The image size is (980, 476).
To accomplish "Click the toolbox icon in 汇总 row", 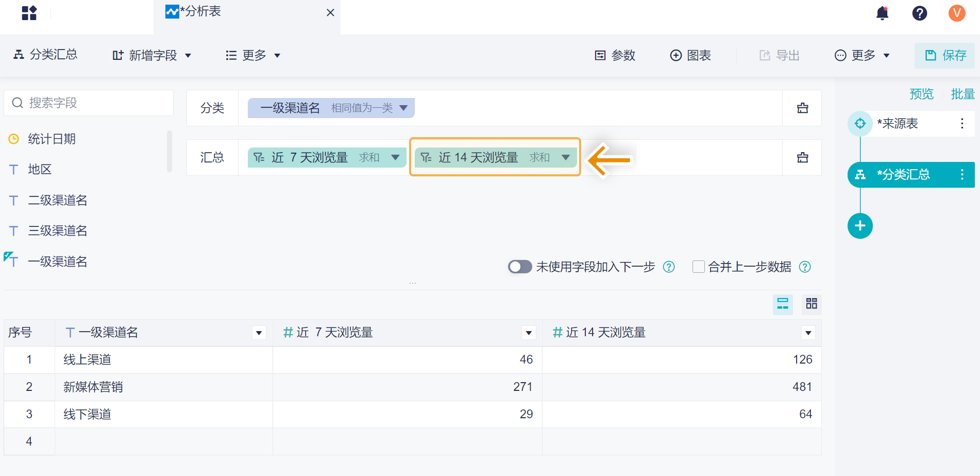I will click(802, 158).
